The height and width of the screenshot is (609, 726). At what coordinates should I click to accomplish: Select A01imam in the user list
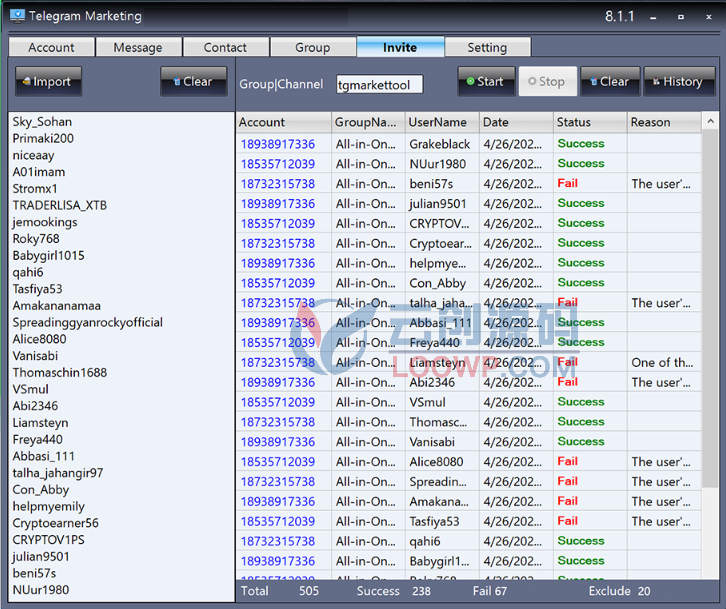(39, 172)
